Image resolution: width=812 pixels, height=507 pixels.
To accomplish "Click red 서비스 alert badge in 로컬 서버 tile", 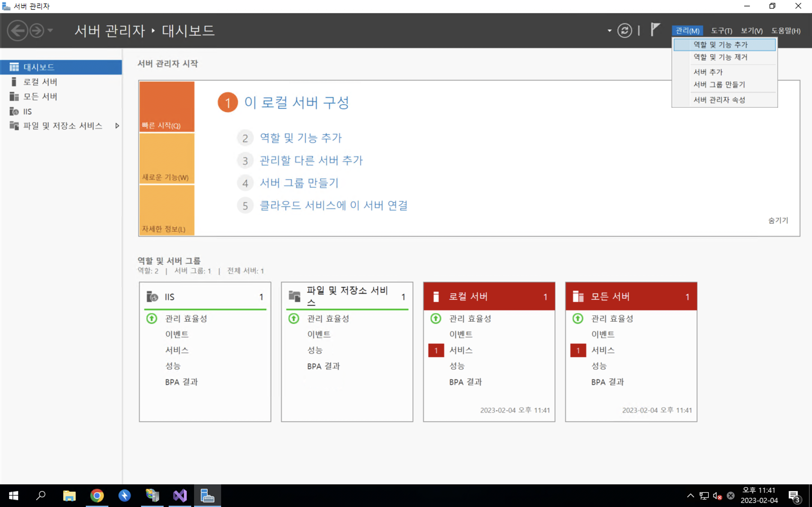I will pyautogui.click(x=436, y=350).
